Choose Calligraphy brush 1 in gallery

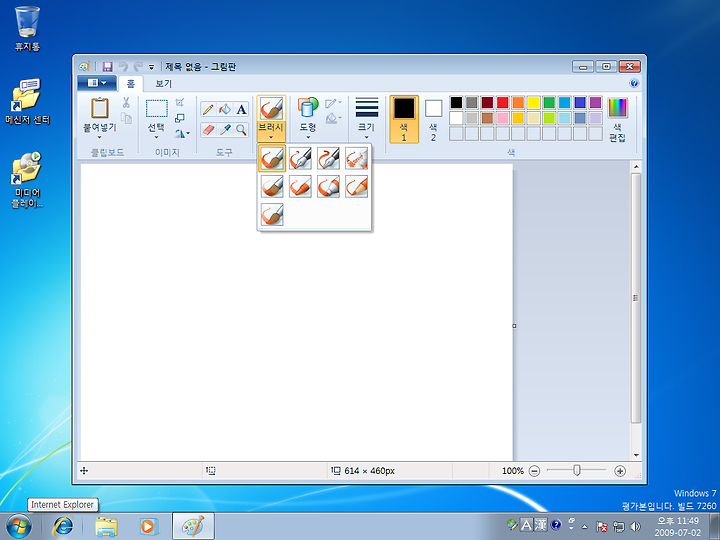300,158
